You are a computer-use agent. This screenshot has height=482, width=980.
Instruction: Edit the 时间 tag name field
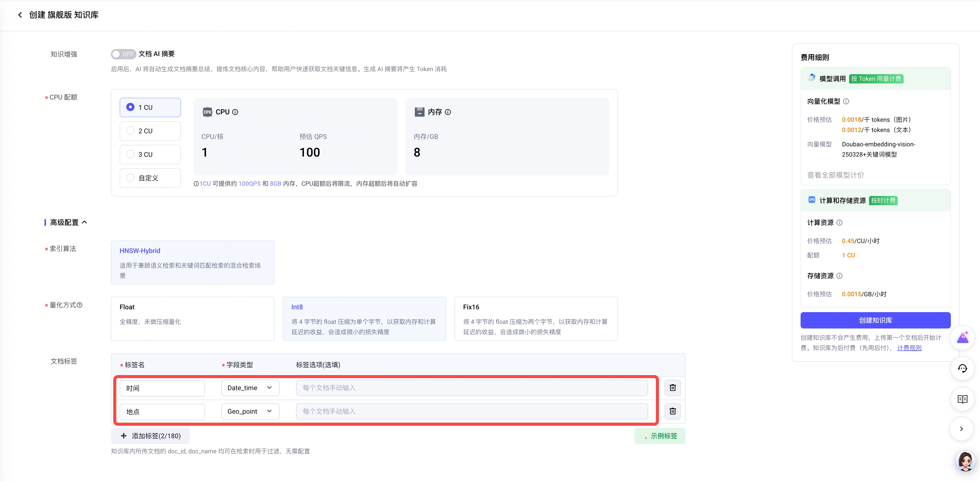coord(163,388)
